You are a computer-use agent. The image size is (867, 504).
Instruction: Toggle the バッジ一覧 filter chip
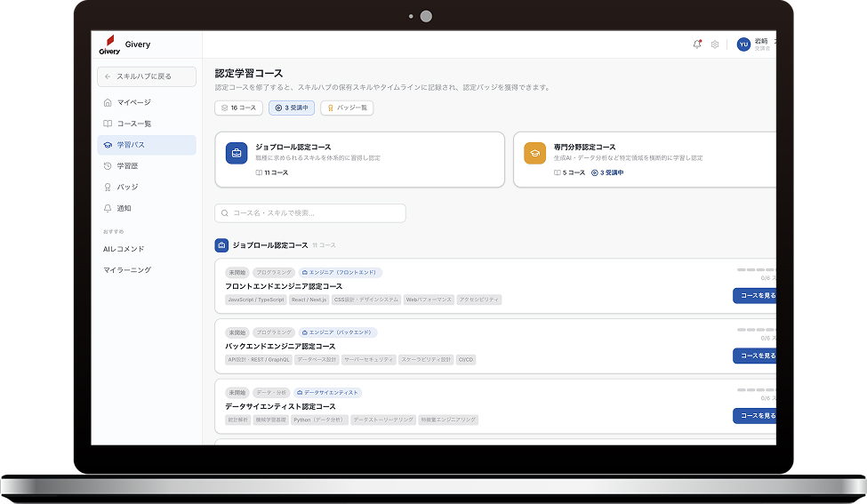coord(347,108)
